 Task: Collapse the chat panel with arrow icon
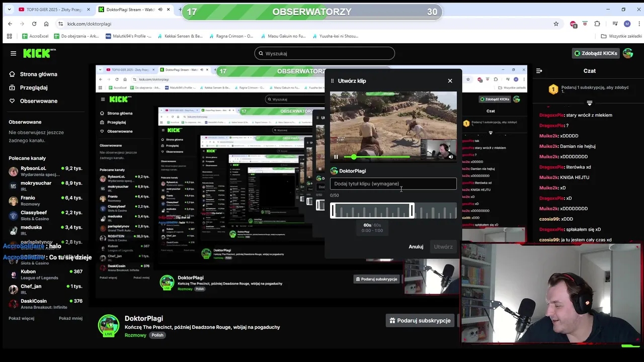539,71
